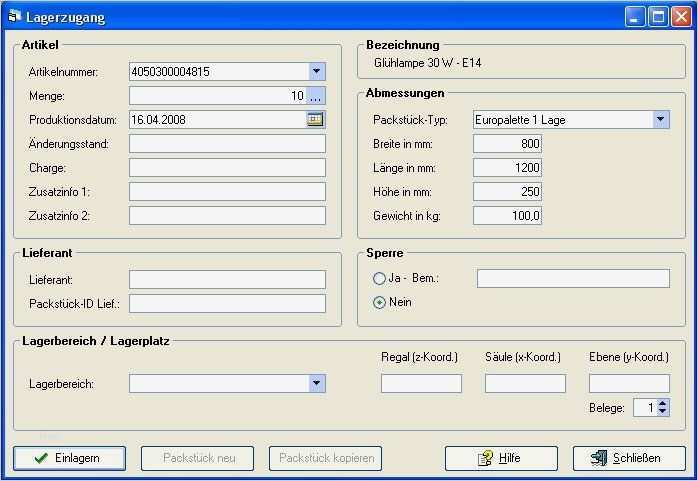
Task: Click into the Menge quantity field
Action: [218, 96]
